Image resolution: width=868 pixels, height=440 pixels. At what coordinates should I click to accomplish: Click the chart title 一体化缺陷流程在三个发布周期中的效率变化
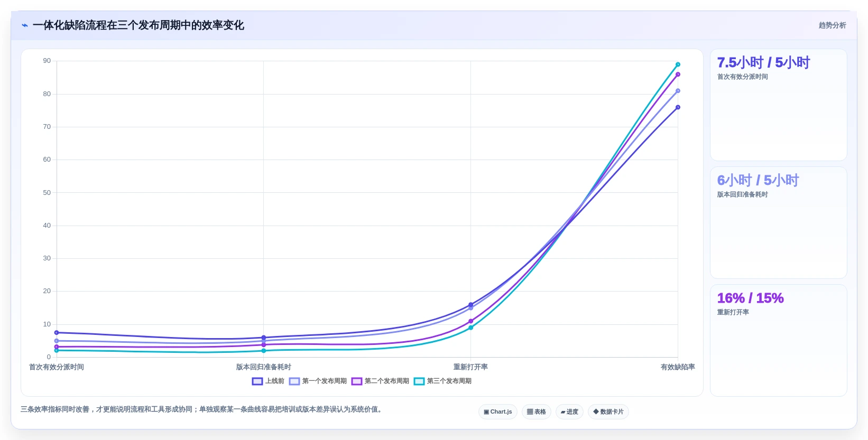(x=138, y=25)
